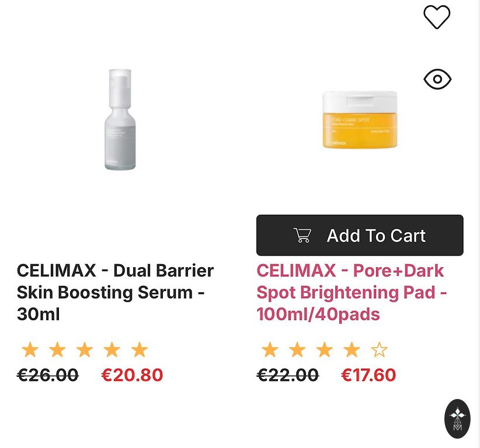The width and height of the screenshot is (480, 448).
Task: Click the cart icon in Add To Cart
Action: point(302,236)
